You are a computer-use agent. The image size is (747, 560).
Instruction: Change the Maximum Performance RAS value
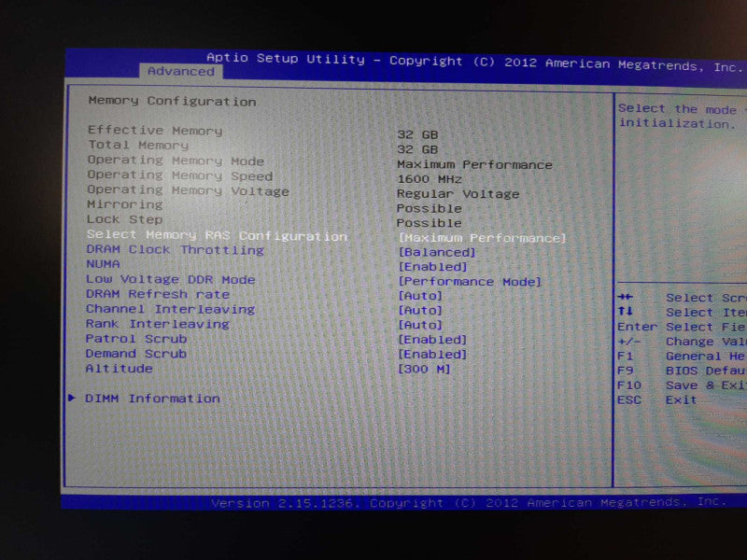click(482, 238)
